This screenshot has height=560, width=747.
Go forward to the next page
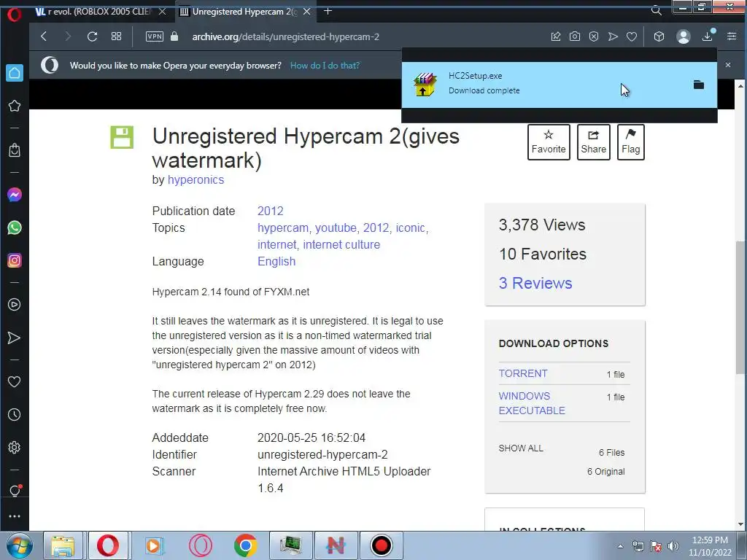tap(67, 36)
